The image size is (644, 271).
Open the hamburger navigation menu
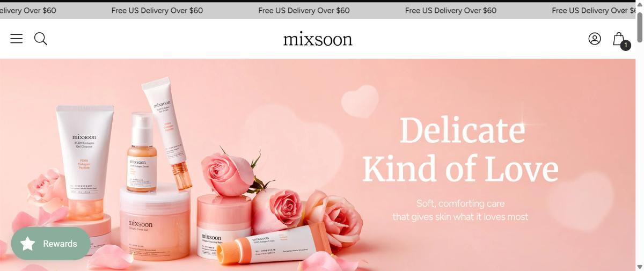click(x=17, y=39)
